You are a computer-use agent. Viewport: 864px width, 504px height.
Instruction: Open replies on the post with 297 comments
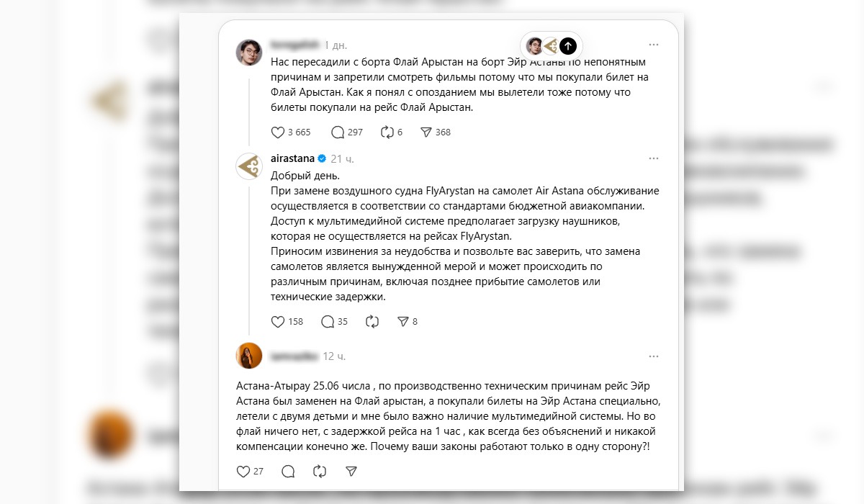346,132
